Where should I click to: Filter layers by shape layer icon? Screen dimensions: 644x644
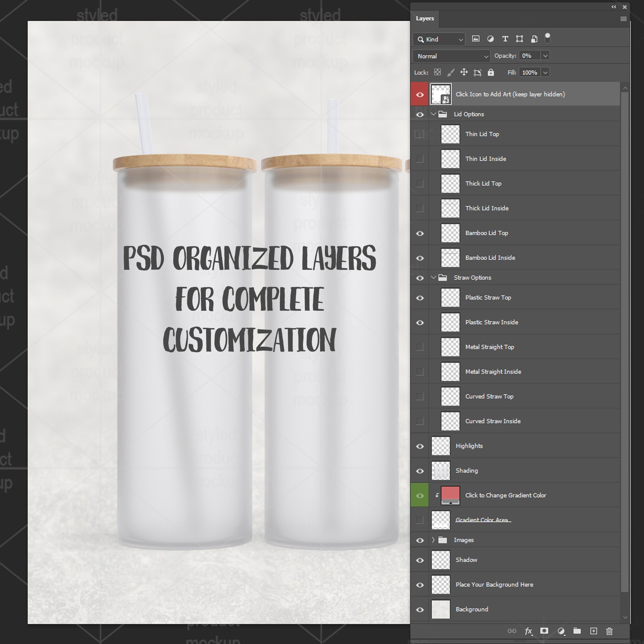click(519, 39)
